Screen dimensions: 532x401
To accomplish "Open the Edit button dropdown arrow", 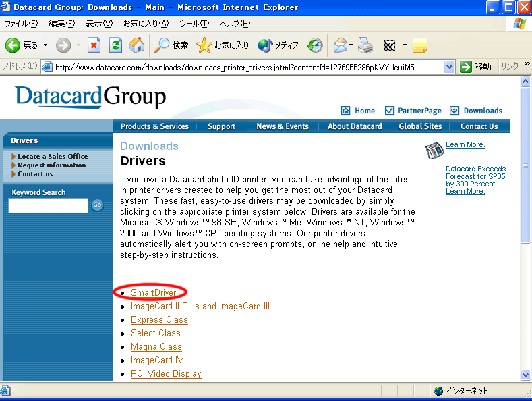I will click(405, 45).
